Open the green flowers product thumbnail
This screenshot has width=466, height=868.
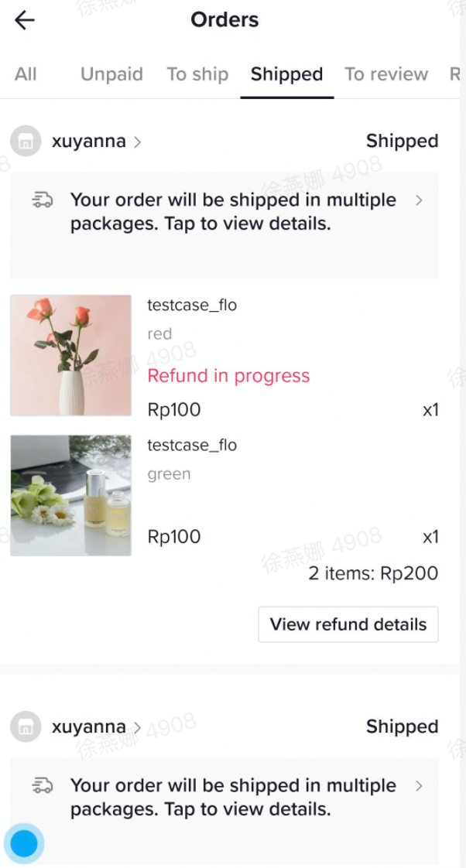click(x=70, y=495)
